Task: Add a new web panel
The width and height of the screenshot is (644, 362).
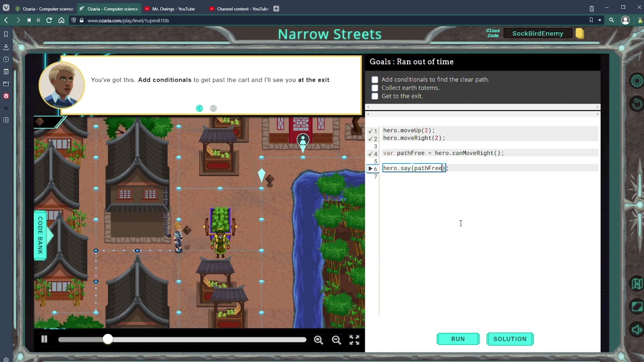Action: (x=6, y=120)
